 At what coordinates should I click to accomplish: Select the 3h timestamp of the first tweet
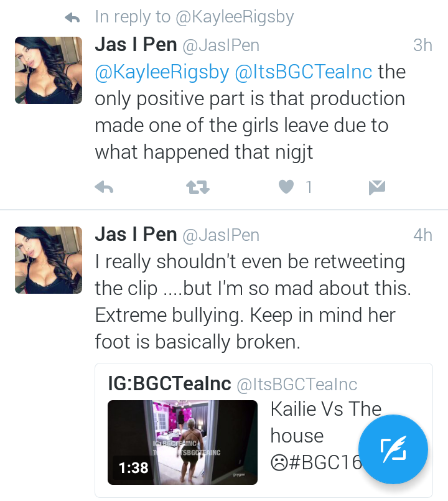tap(422, 45)
